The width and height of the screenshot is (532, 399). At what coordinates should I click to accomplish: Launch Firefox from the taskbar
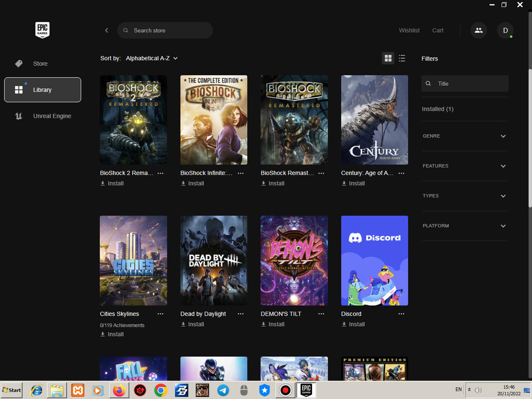pyautogui.click(x=119, y=391)
